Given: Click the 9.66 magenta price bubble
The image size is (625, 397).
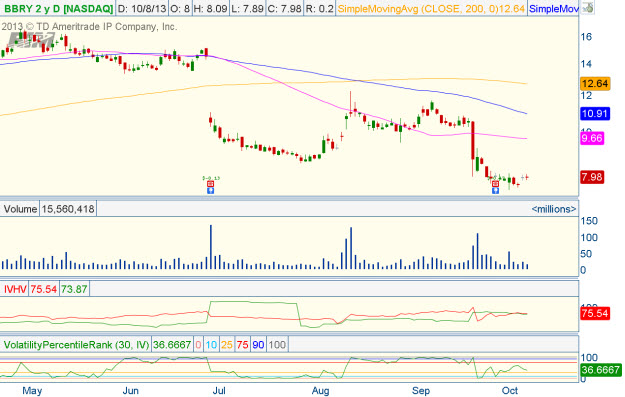Looking at the screenshot, I should pyautogui.click(x=592, y=138).
